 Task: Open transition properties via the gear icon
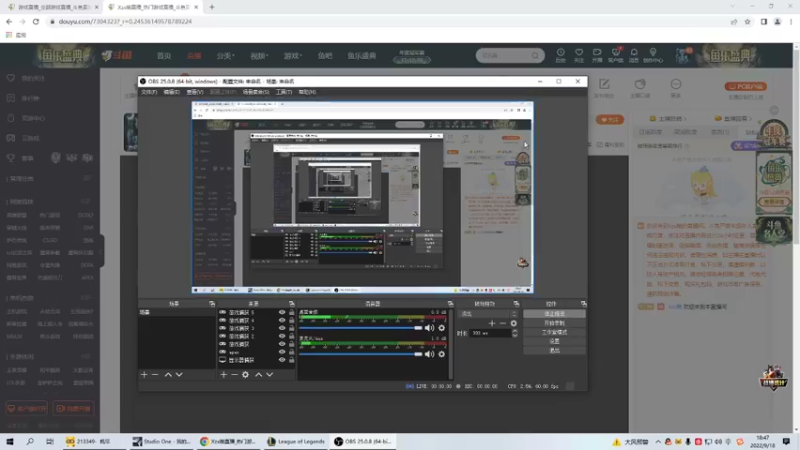514,323
